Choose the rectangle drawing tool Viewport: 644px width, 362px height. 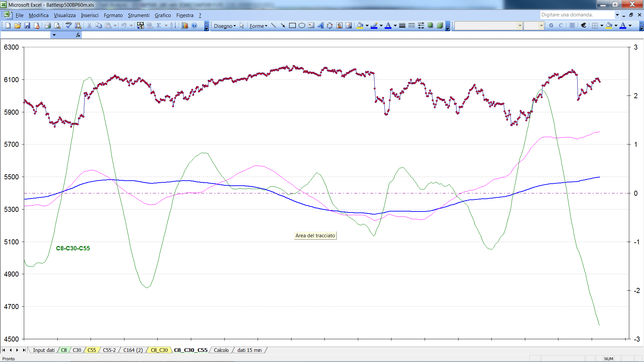coord(292,25)
